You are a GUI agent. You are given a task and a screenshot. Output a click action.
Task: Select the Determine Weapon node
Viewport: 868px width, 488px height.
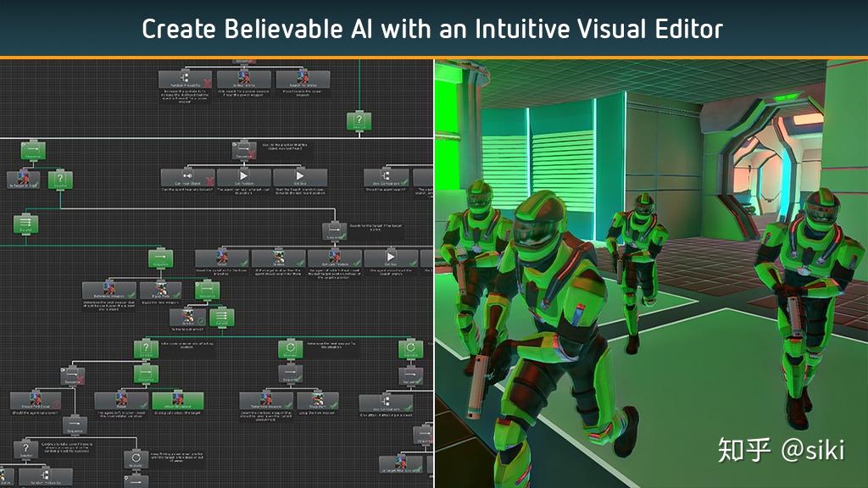(265, 402)
